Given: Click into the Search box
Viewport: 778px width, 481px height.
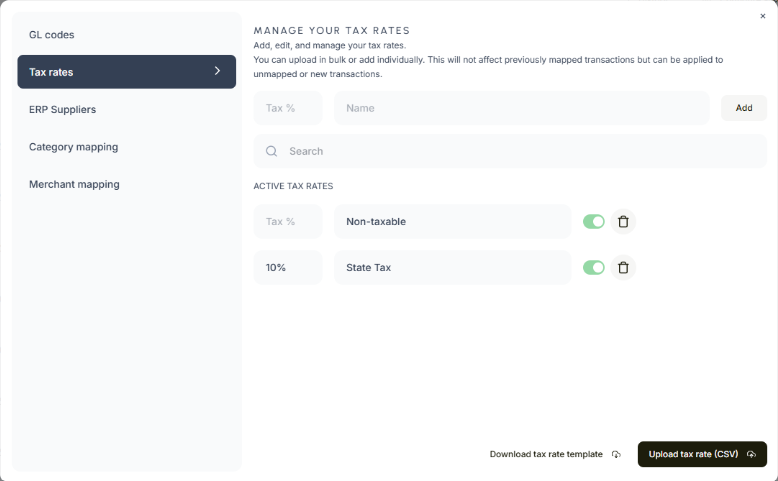Looking at the screenshot, I should [x=520, y=152].
